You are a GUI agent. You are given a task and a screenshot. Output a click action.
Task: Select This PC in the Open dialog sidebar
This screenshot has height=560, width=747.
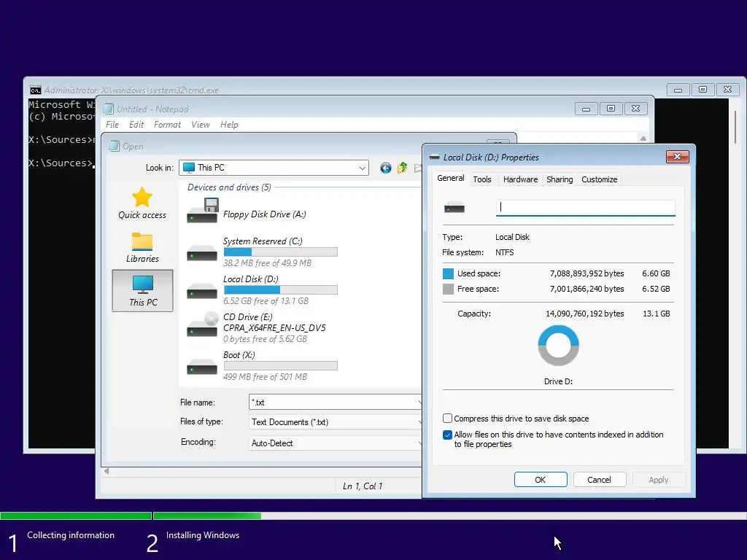click(142, 290)
